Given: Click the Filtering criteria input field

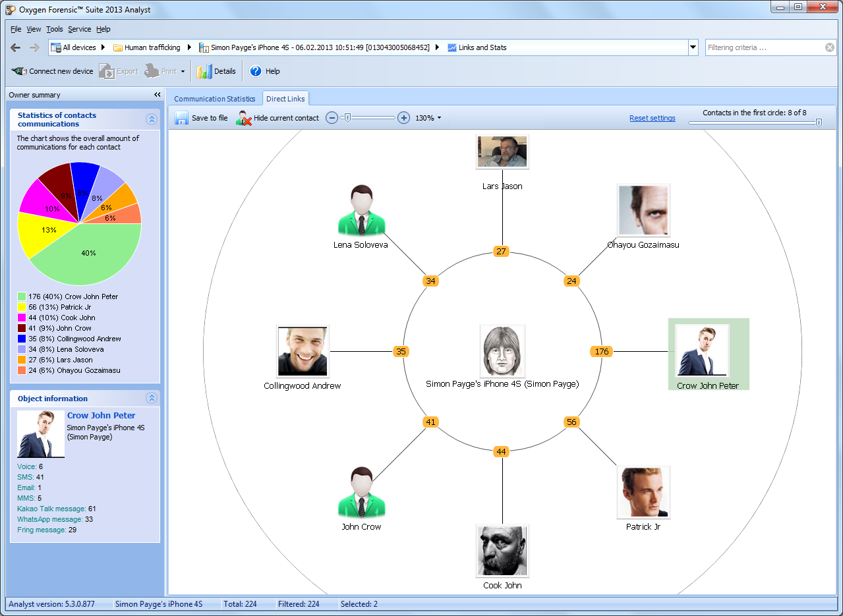Looking at the screenshot, I should click(x=765, y=47).
